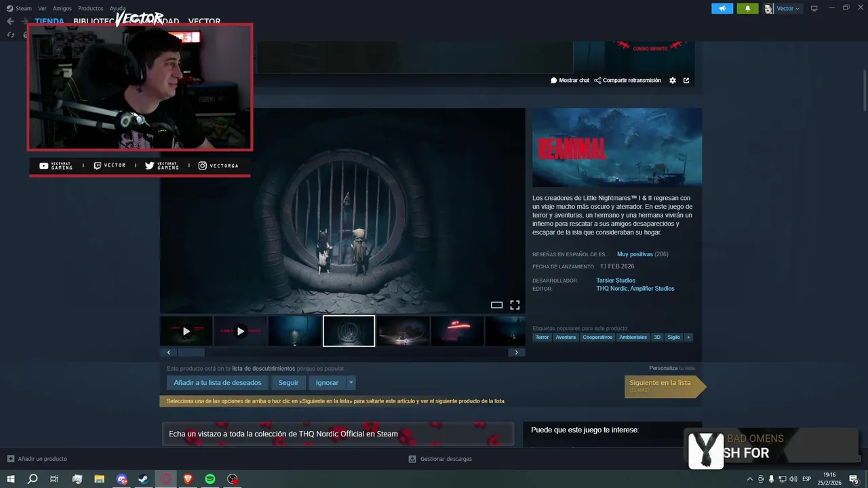This screenshot has height=488, width=868.
Task: Click the Cooperativos tag
Action: [x=597, y=337]
